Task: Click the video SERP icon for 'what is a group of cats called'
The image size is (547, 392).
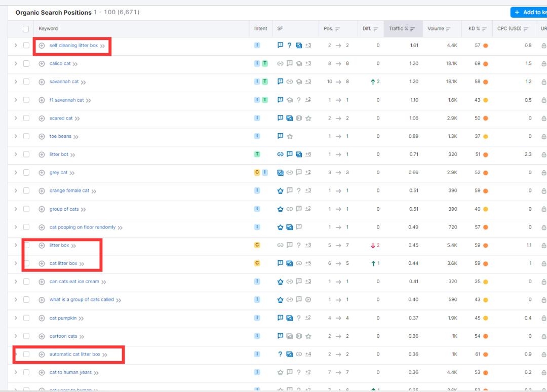Action: pyautogui.click(x=308, y=300)
